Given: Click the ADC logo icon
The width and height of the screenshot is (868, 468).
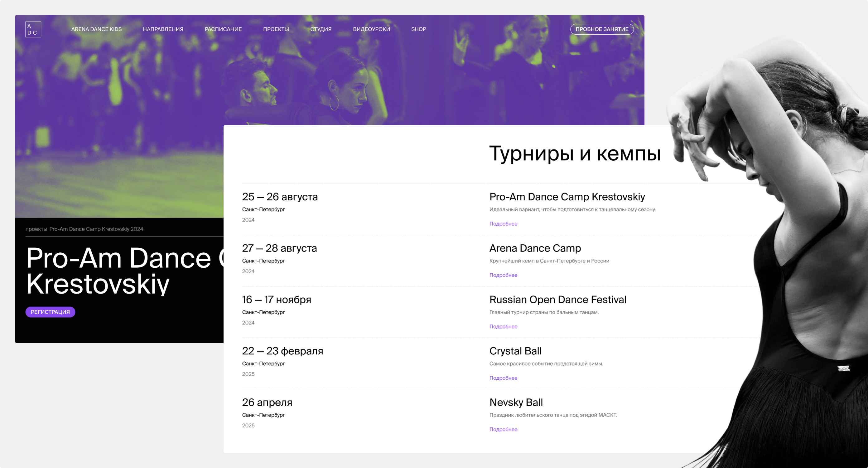Looking at the screenshot, I should tap(33, 29).
